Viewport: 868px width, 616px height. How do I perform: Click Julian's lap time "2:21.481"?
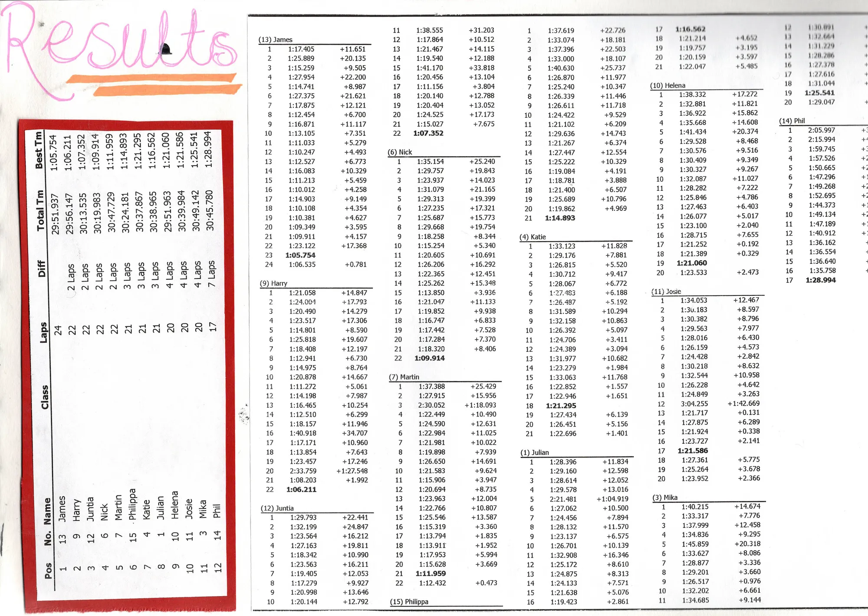tap(563, 499)
